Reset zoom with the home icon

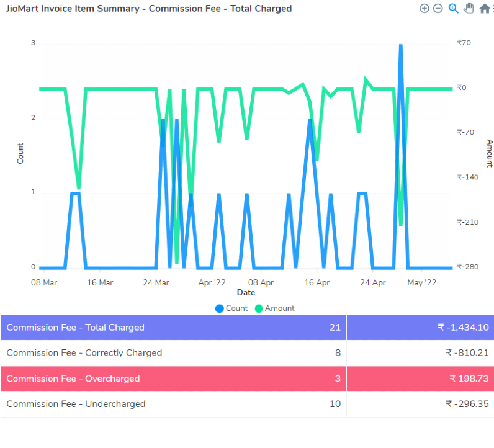[485, 9]
